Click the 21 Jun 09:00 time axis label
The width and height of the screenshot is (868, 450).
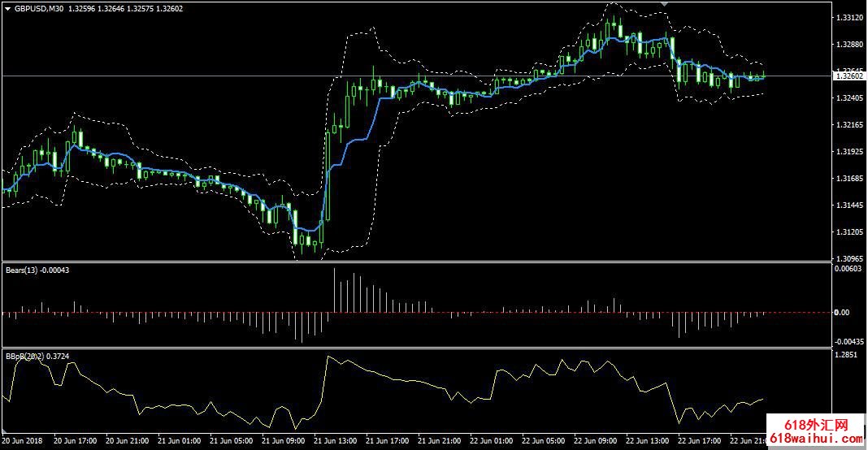tap(283, 441)
